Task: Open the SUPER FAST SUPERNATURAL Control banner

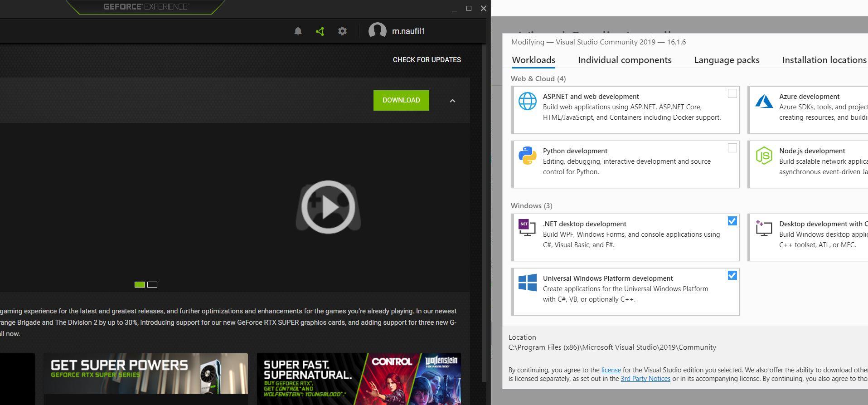Action: pyautogui.click(x=359, y=379)
